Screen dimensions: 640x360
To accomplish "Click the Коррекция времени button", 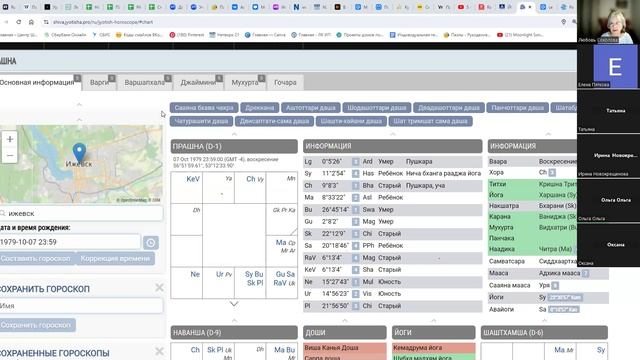I will (x=115, y=259).
